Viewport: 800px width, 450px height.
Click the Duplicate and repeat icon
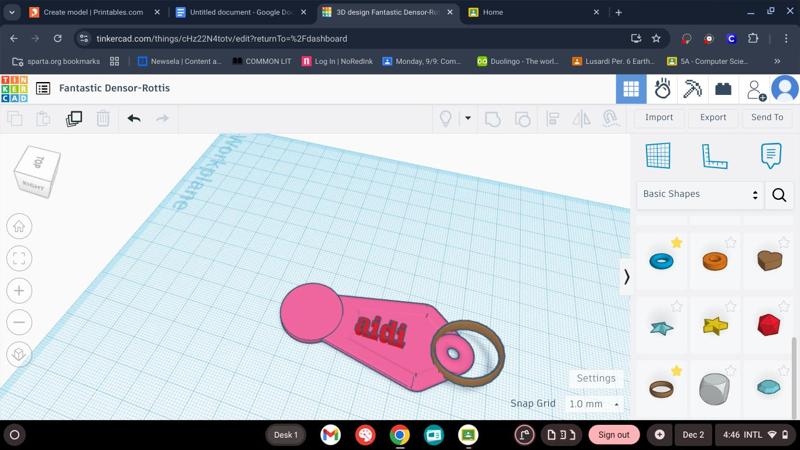coord(74,119)
